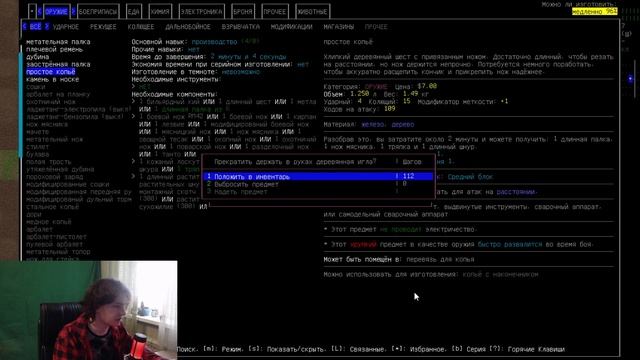Expand the длинный растительный component line

click(133, 177)
